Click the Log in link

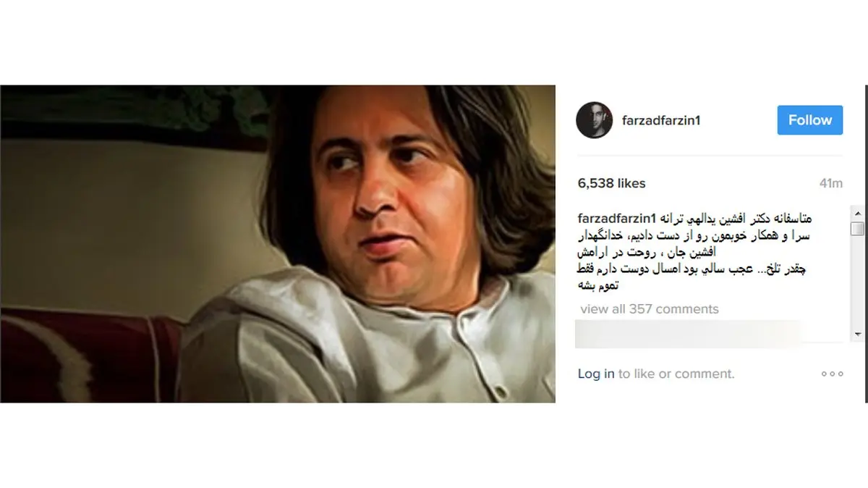(x=596, y=374)
